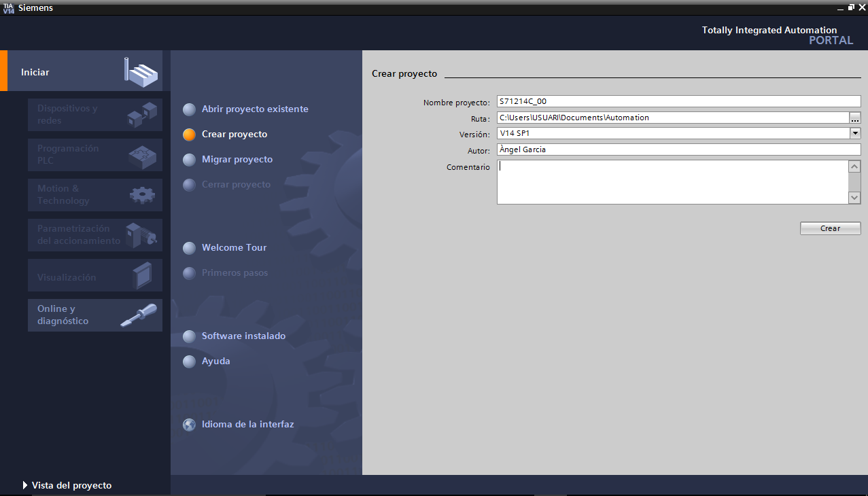Click into the Autor text field

click(x=678, y=149)
